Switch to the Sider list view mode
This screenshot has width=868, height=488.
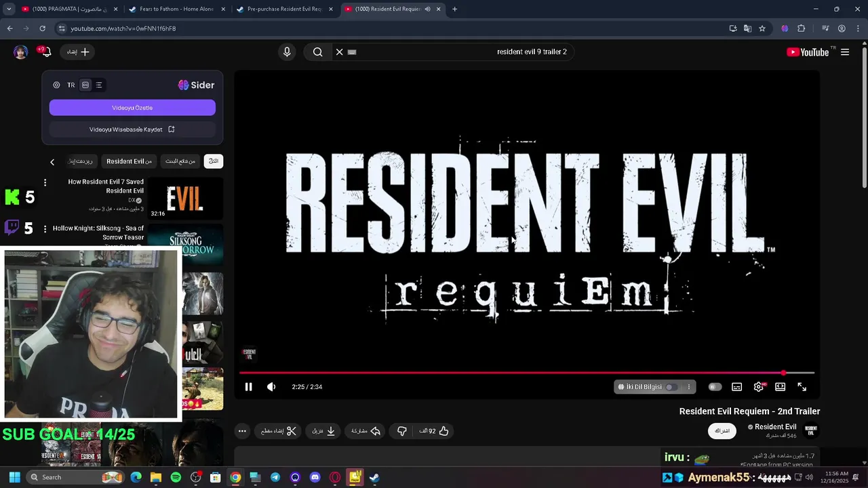(x=99, y=85)
